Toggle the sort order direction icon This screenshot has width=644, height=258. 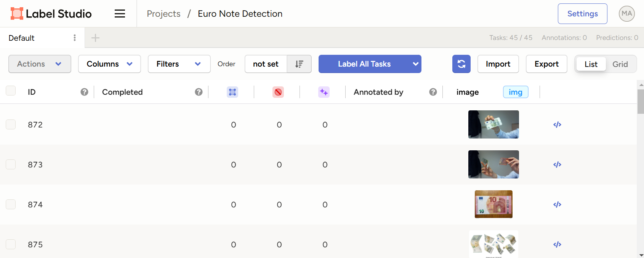299,64
